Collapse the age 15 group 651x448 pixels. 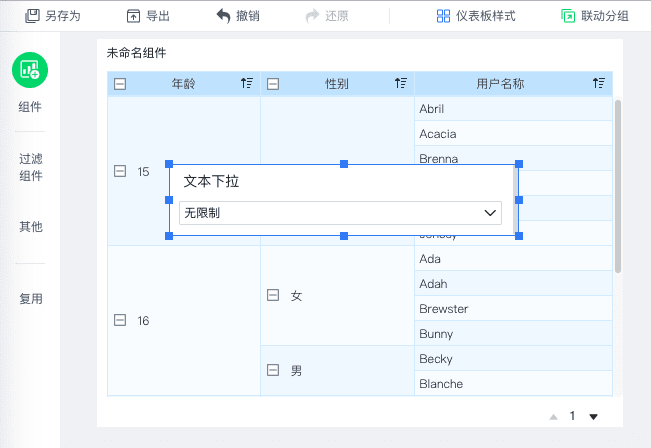120,172
